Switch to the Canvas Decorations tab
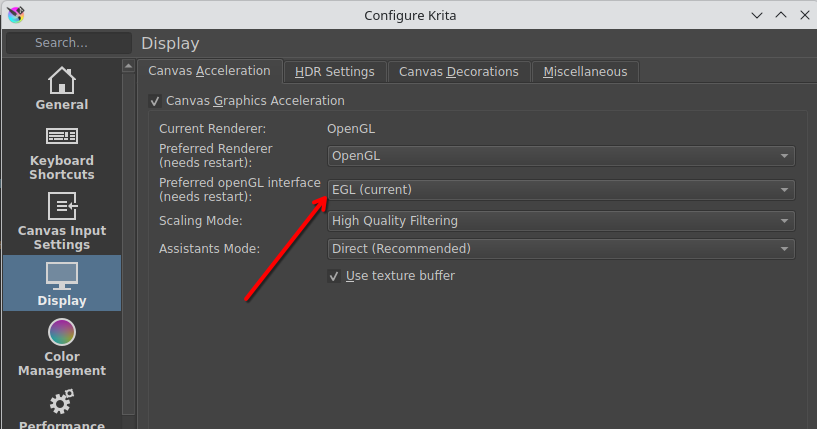 [x=458, y=72]
